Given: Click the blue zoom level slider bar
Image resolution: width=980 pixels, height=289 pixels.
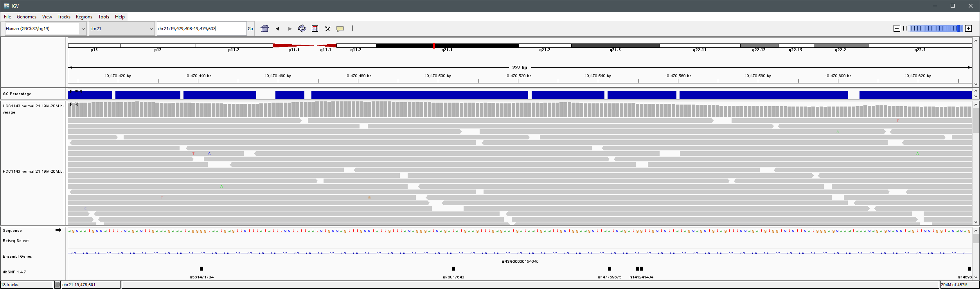Looking at the screenshot, I should pyautogui.click(x=935, y=29).
